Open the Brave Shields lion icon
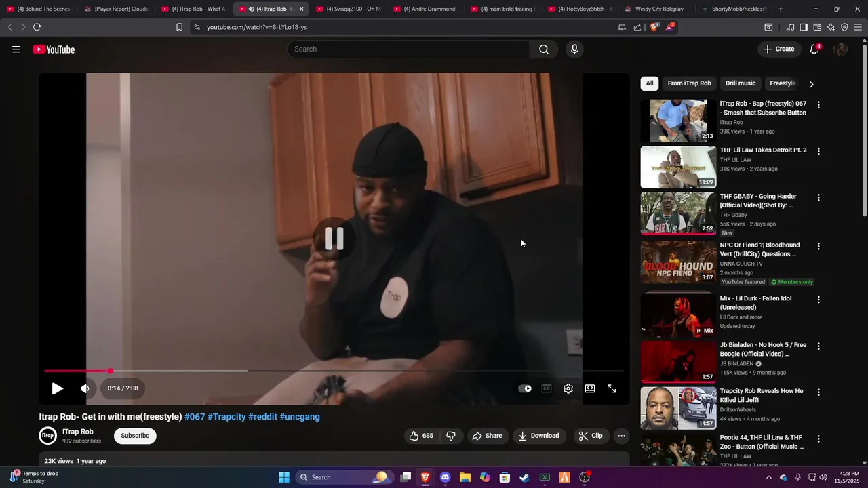 click(654, 27)
